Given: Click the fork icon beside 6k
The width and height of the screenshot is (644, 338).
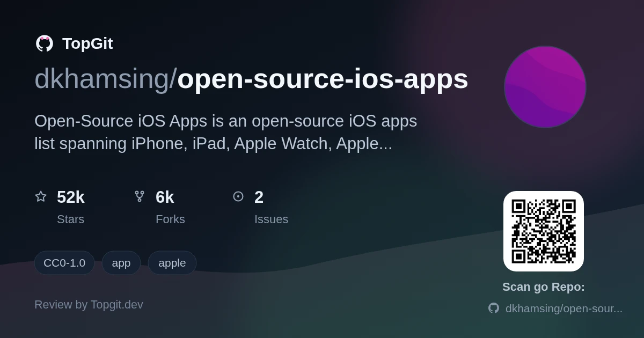Looking at the screenshot, I should (x=140, y=196).
